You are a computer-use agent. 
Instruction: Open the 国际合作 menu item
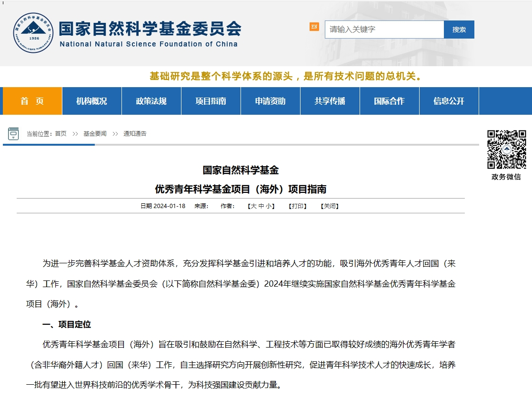click(x=389, y=101)
